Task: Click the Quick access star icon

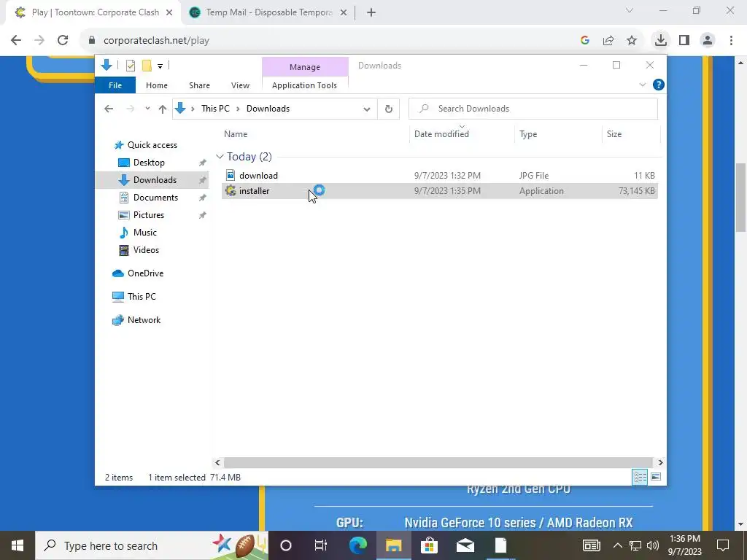Action: (119, 145)
